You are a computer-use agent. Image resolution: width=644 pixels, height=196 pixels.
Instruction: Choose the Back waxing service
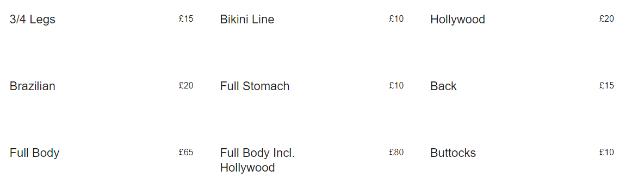tap(444, 86)
